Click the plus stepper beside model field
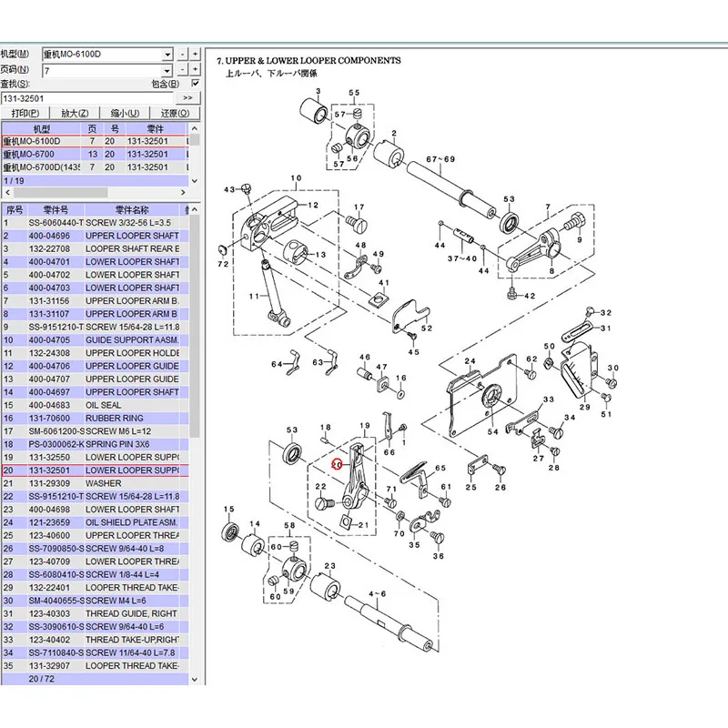 [195, 55]
